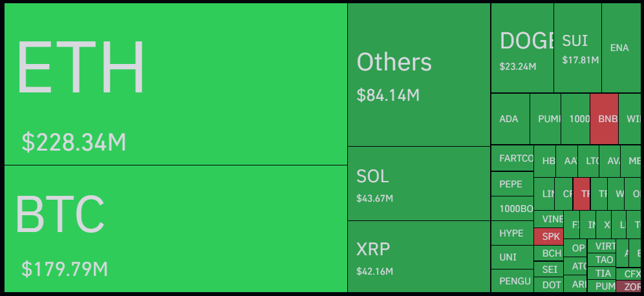Screen dimensions: 644x296
Task: Select the ENA tile
Action: 621,48
